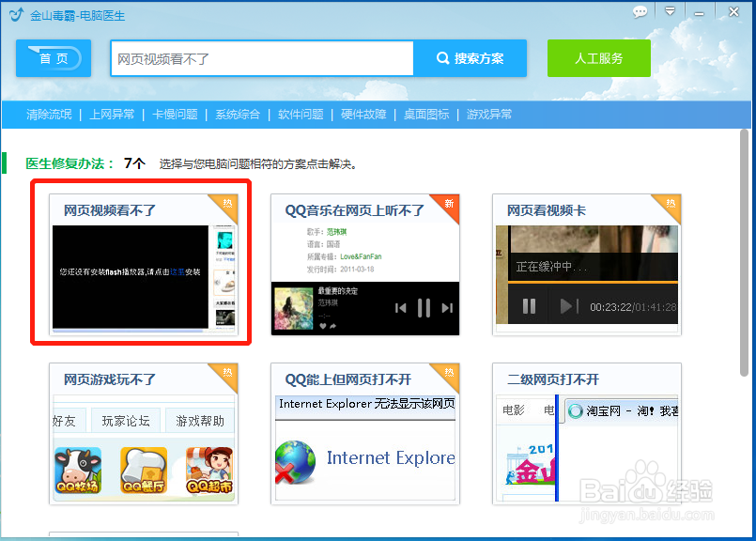756x541 pixels.
Task: Open 人工服务 green button
Action: point(599,58)
